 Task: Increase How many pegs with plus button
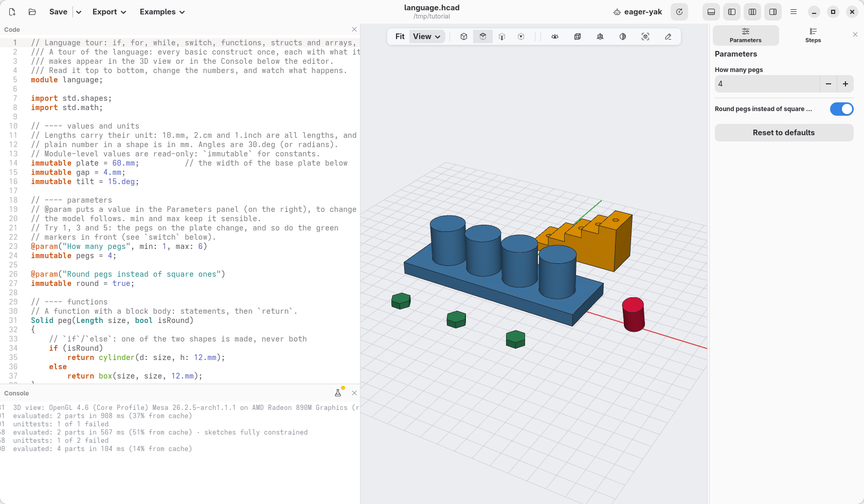tap(845, 84)
